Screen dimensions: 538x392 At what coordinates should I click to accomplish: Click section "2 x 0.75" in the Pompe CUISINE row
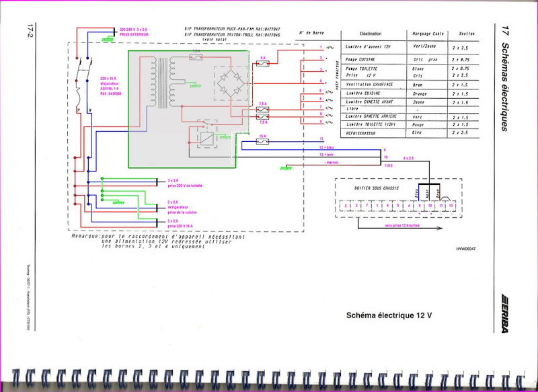[461, 60]
